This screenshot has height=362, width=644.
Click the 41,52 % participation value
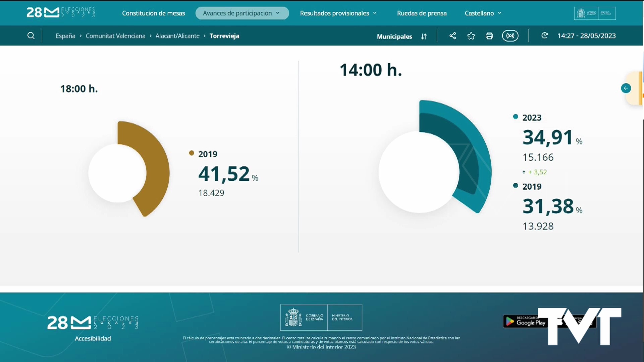click(228, 174)
